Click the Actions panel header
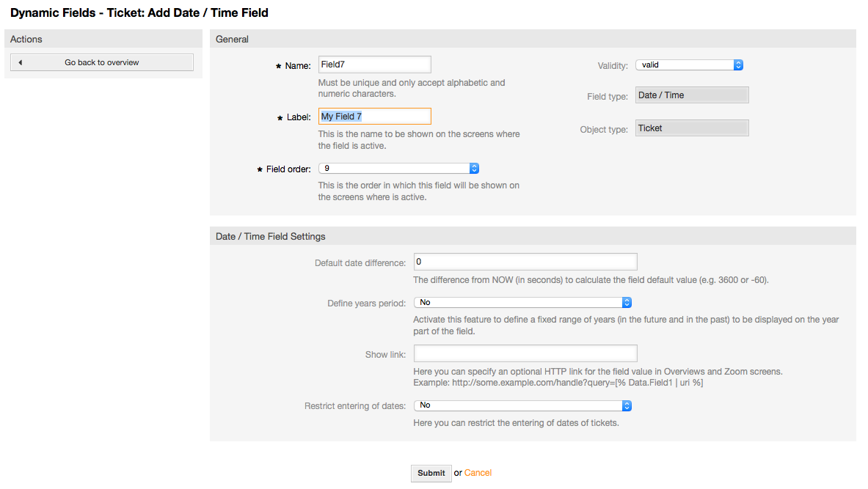Viewport: 868px width, 489px height. (103, 40)
